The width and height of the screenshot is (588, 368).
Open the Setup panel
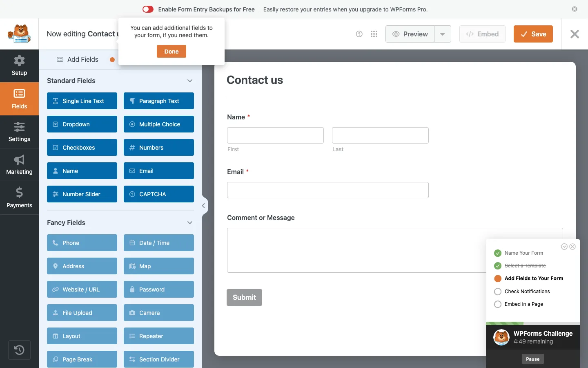19,66
